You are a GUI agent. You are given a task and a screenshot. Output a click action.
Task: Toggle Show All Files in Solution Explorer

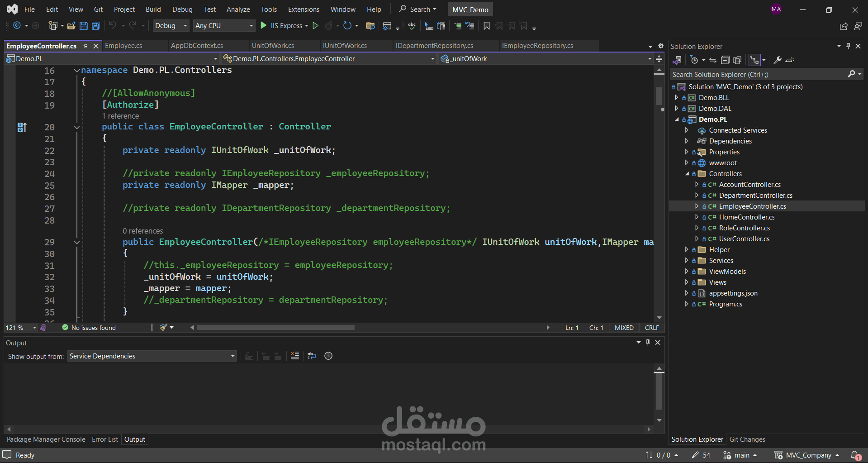(737, 60)
